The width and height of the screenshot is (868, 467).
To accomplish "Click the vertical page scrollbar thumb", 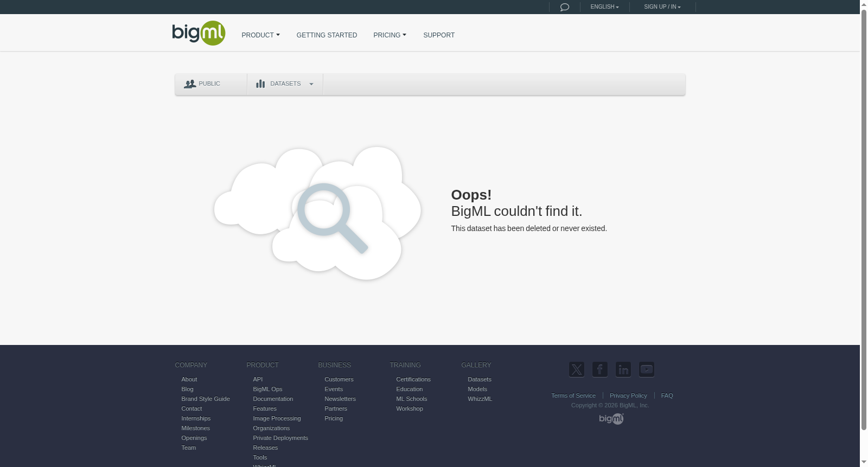I will coord(864,220).
